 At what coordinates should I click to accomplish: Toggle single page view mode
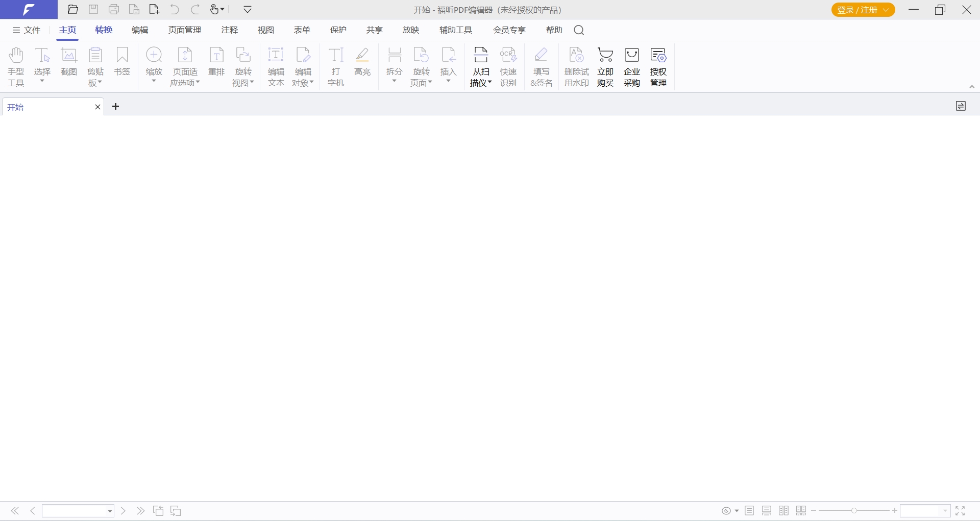(x=749, y=511)
